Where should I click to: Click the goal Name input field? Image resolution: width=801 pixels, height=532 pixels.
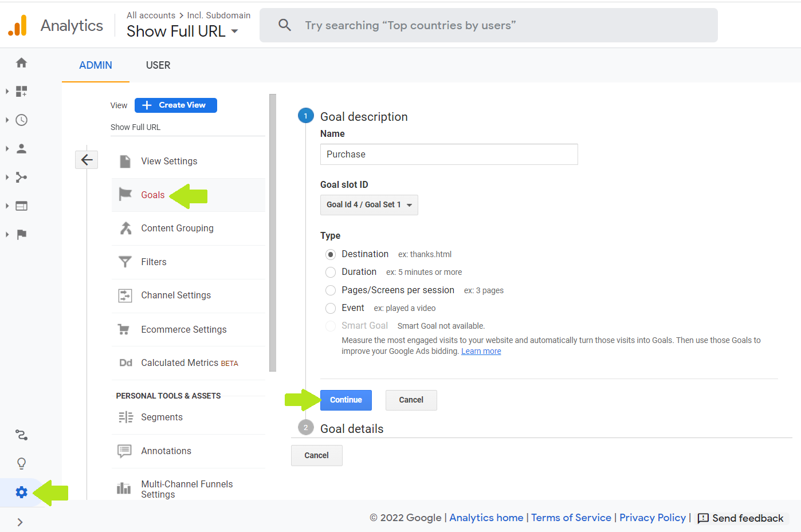click(x=449, y=155)
